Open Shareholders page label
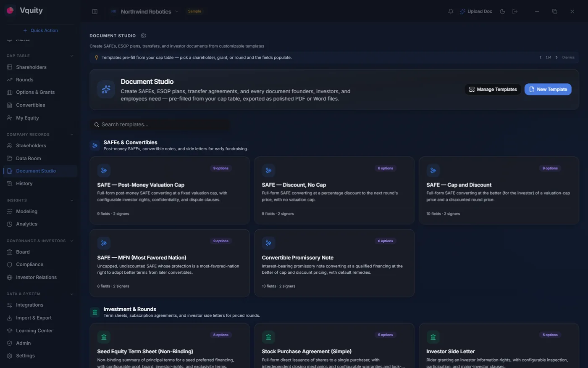Image resolution: width=588 pixels, height=368 pixels. point(31,67)
